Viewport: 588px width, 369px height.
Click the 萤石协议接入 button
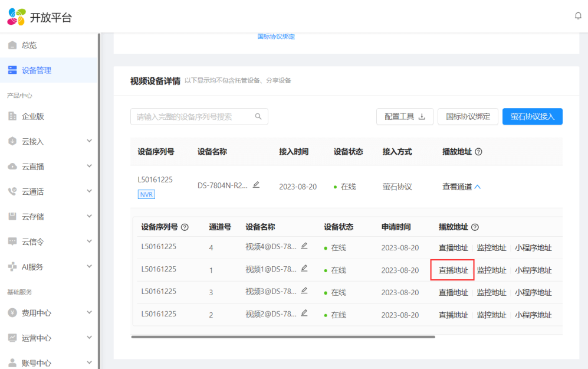click(533, 116)
